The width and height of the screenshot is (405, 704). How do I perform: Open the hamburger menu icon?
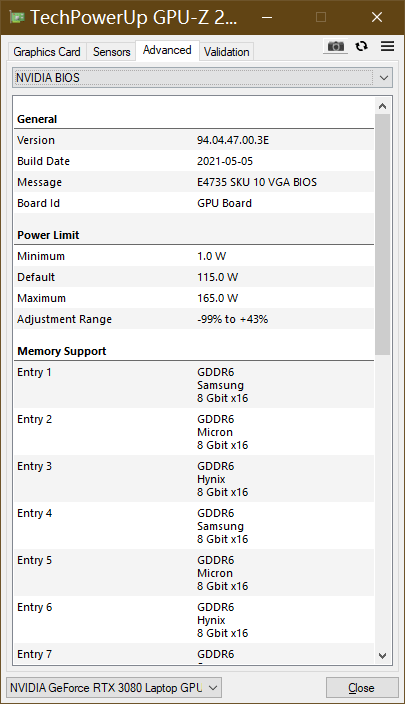click(387, 46)
